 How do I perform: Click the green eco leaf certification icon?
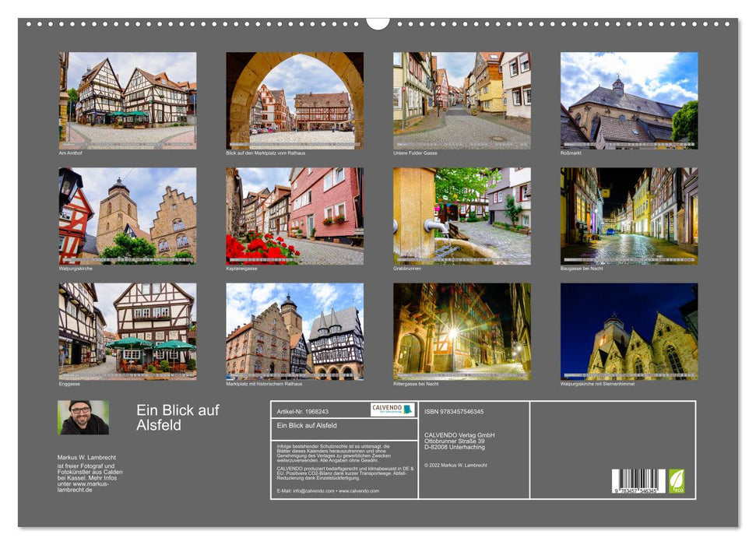[676, 483]
